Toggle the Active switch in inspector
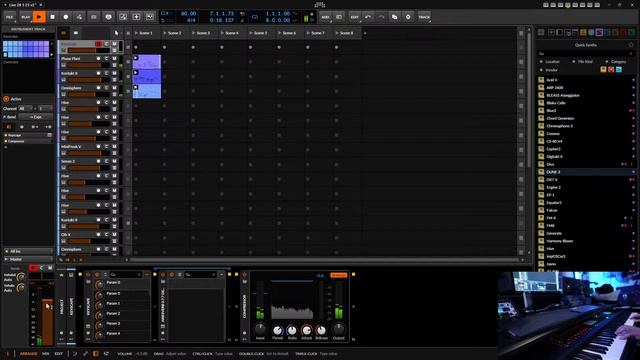Screen dimensions: 640x360 (6, 99)
